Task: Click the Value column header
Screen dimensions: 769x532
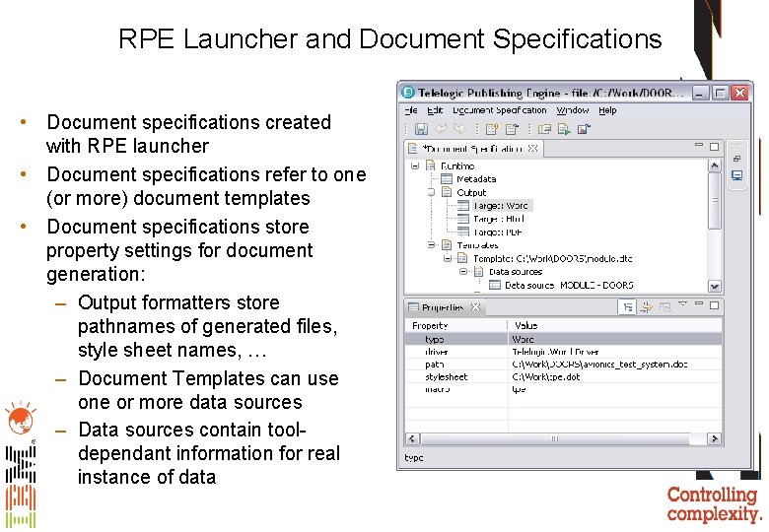Action: point(615,325)
